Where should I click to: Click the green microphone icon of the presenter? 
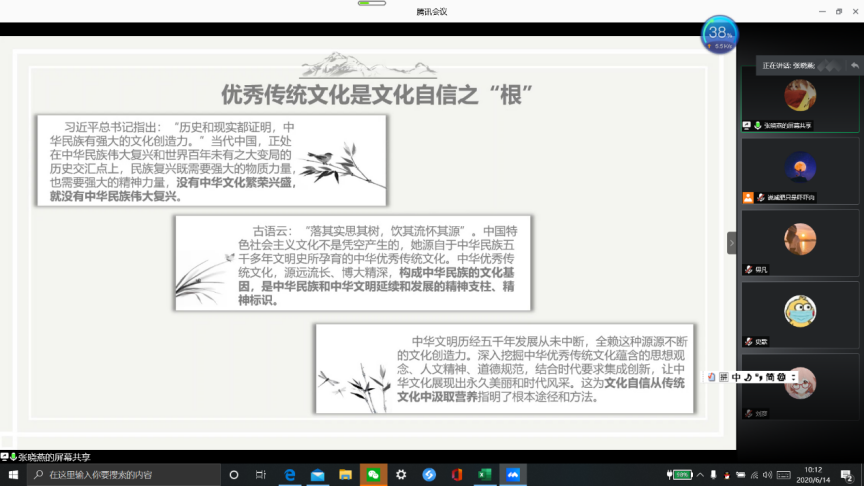(x=757, y=126)
